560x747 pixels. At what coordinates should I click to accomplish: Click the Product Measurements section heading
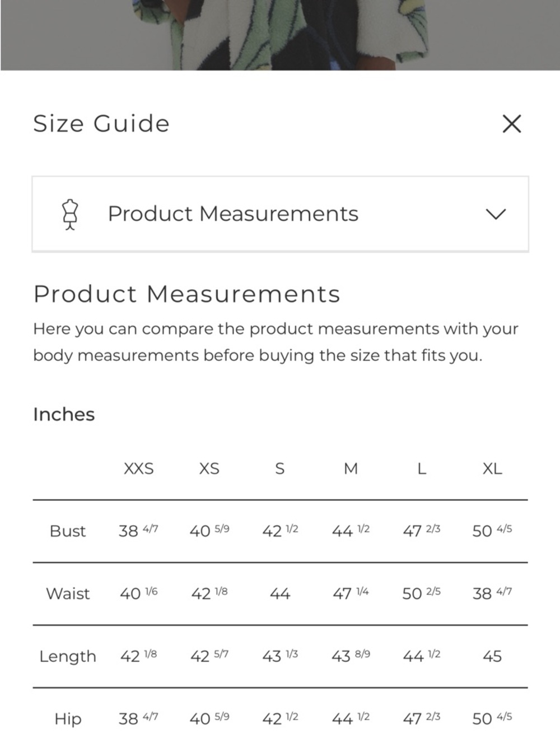coord(186,294)
